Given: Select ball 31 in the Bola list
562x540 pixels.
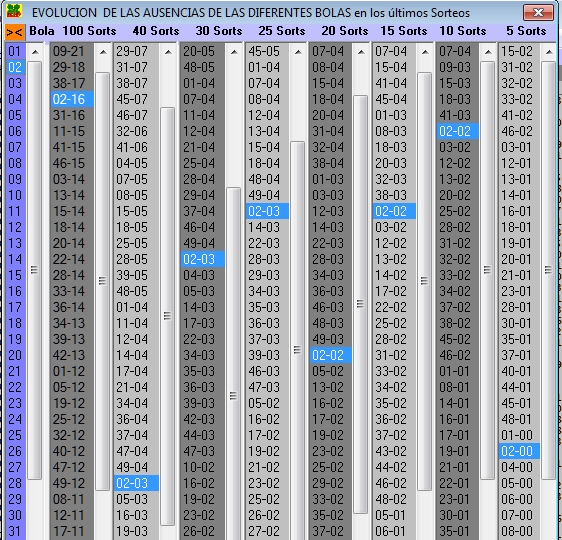Looking at the screenshot, I should click(15, 531).
